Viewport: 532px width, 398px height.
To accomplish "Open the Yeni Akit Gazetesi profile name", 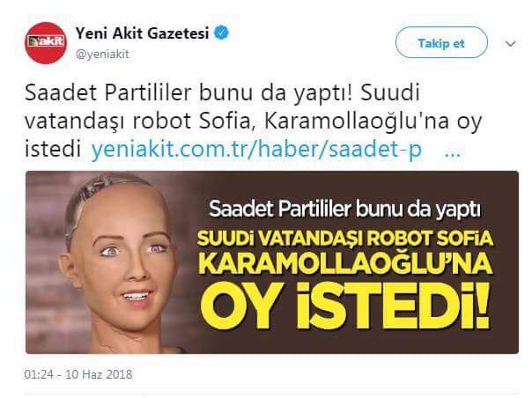I will pos(142,33).
